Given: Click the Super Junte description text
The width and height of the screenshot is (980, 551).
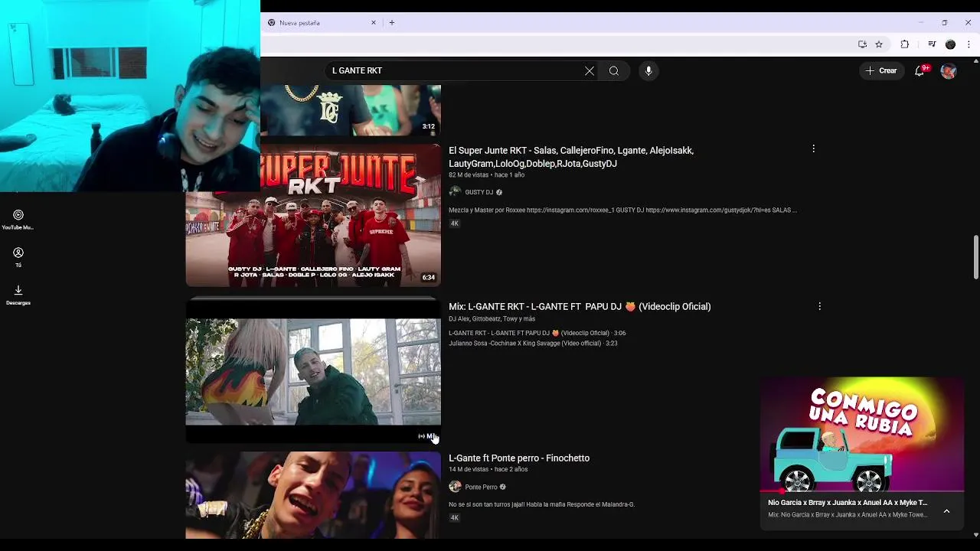Looking at the screenshot, I should [622, 210].
